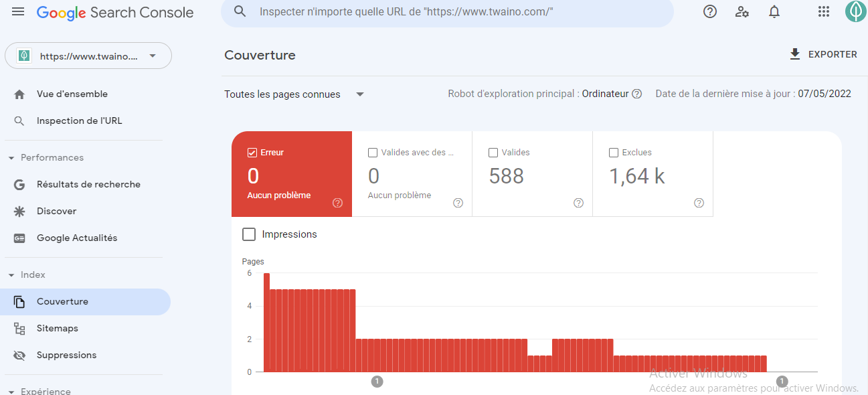
Task: Open the main hamburger menu
Action: [x=18, y=12]
